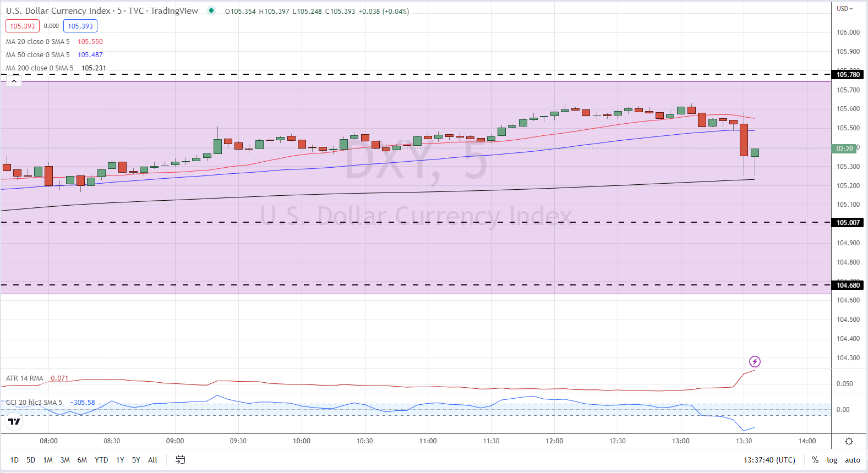
Task: Click the MA 20 value 105.550
Action: pos(90,42)
